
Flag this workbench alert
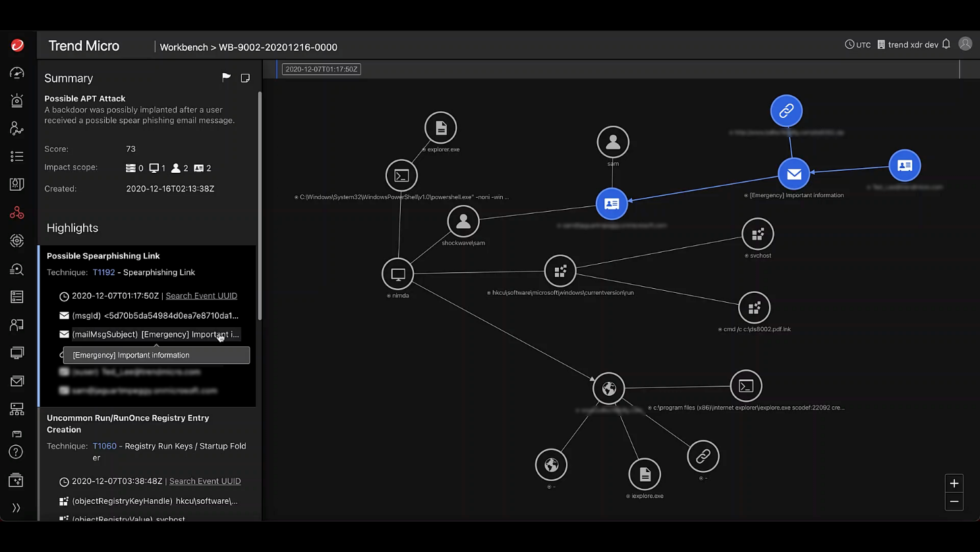(226, 78)
